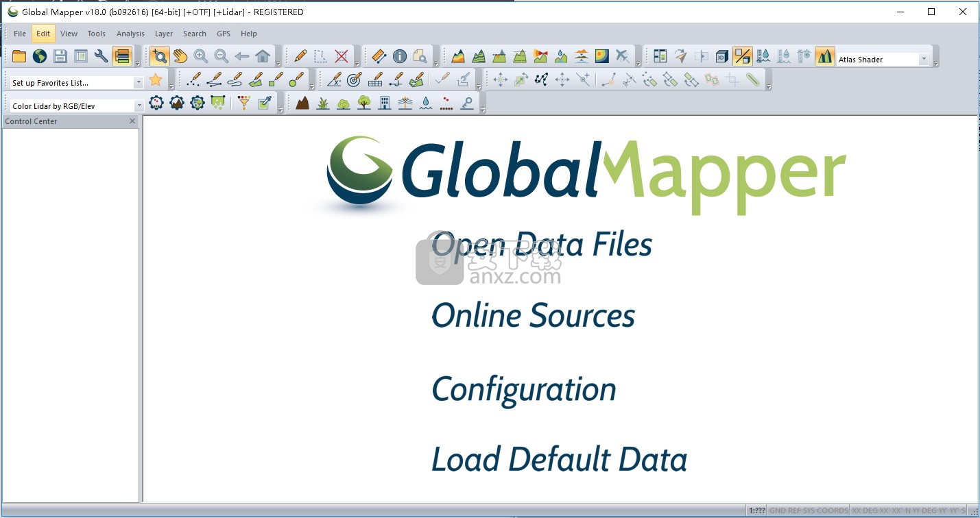Screen dimensions: 980x518
Task: Click the Online Sources link
Action: (x=533, y=315)
